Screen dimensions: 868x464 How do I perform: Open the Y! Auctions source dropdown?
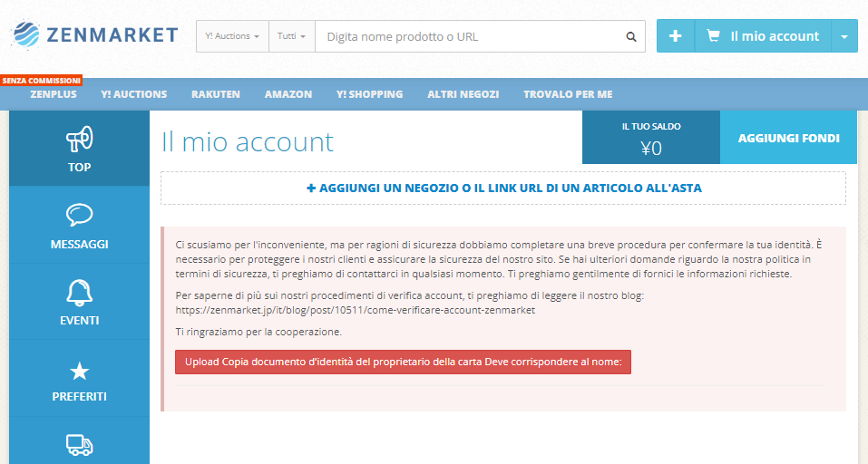[232, 36]
